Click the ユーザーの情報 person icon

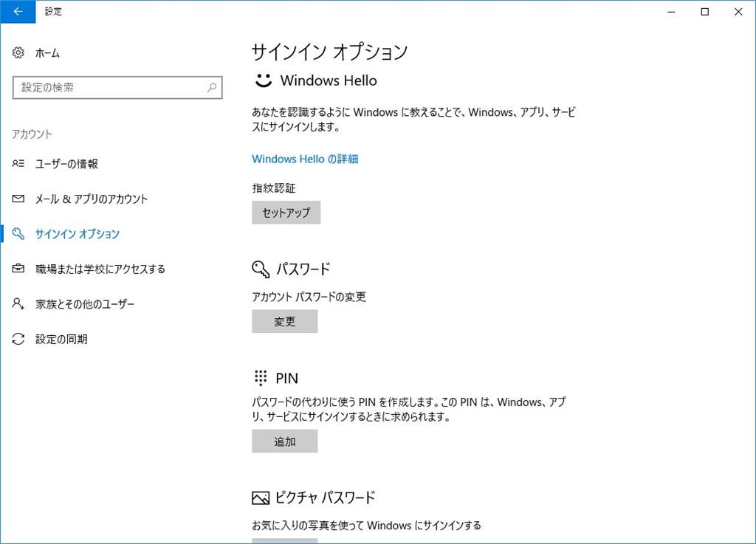coord(18,164)
